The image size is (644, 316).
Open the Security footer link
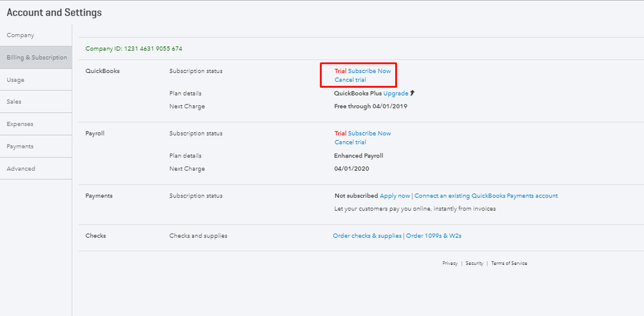[474, 263]
